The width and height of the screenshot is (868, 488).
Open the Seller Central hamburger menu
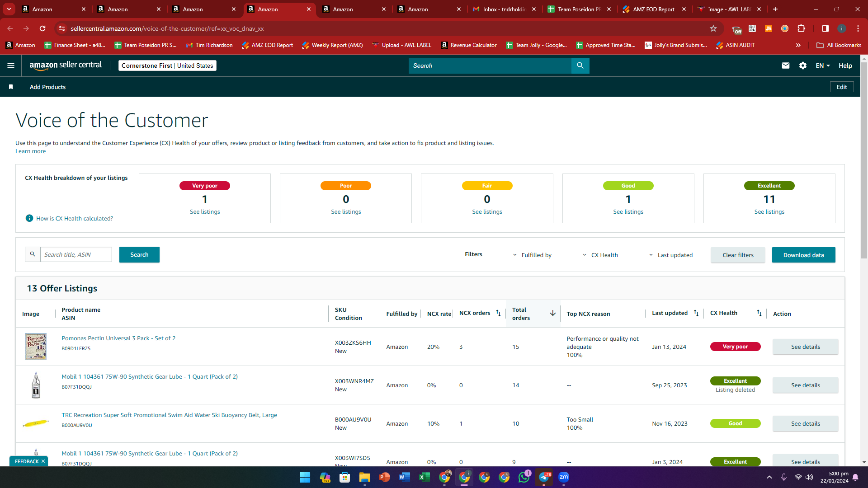point(11,66)
